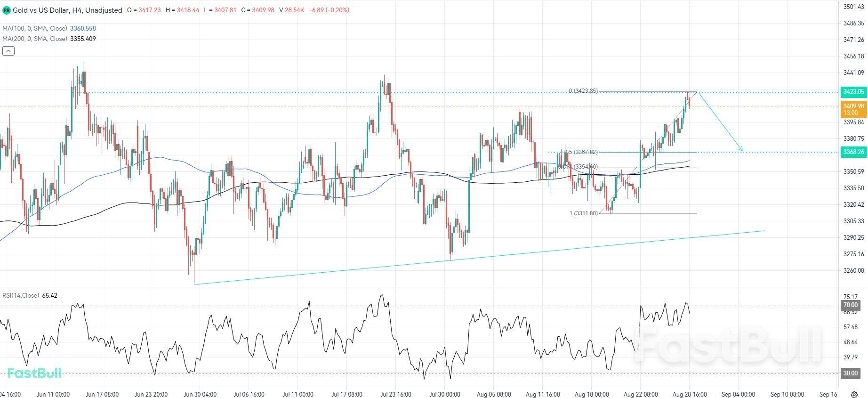Viewport: 868px width, 398px height.
Task: Select Fibonacci level 0 (3423.85) label
Action: [583, 91]
